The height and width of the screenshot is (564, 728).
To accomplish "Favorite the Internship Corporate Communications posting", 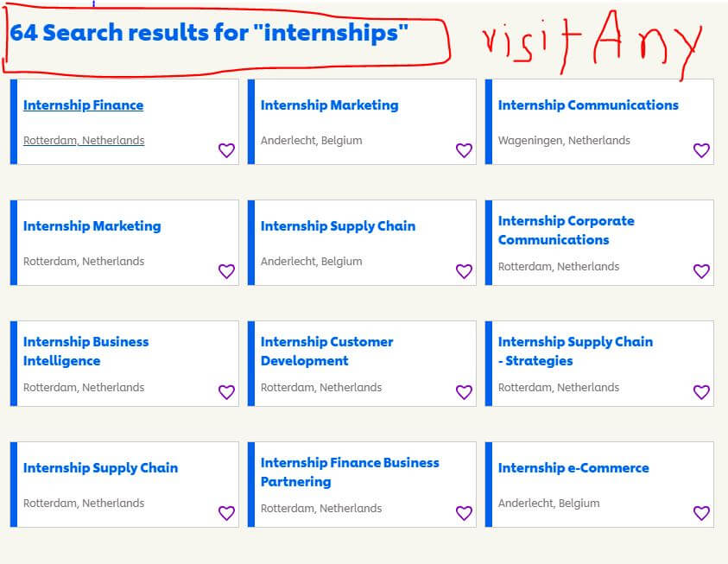I will (700, 271).
